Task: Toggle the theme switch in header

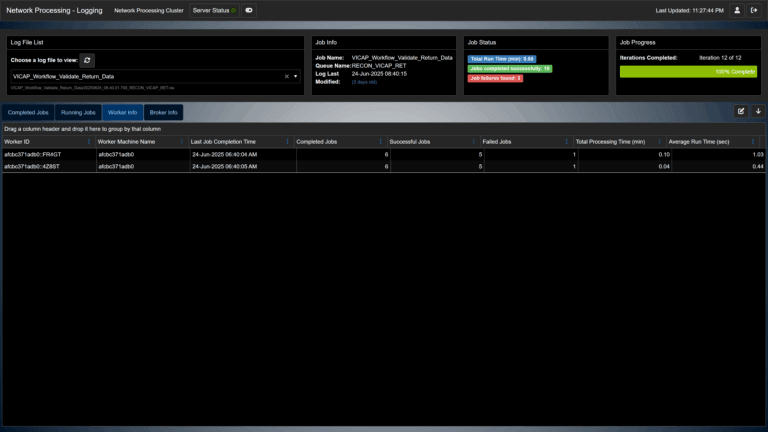Action: click(249, 10)
